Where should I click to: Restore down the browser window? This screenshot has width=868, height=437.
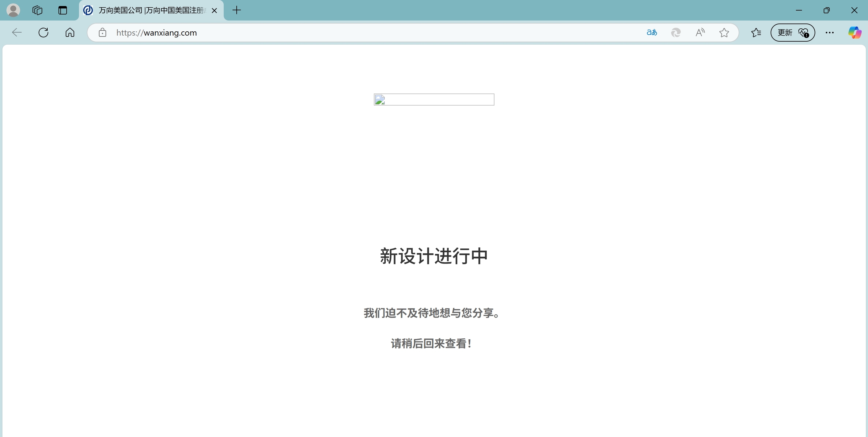(826, 10)
